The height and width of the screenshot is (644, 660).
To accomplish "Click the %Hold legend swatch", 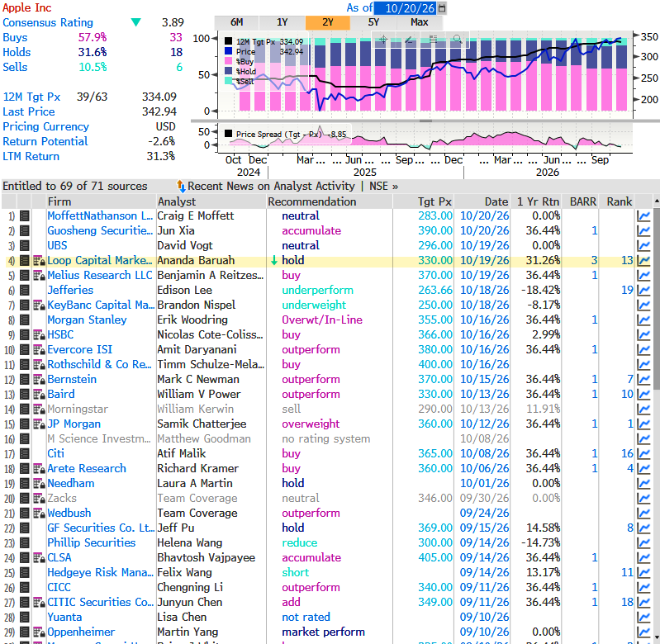I will (229, 71).
